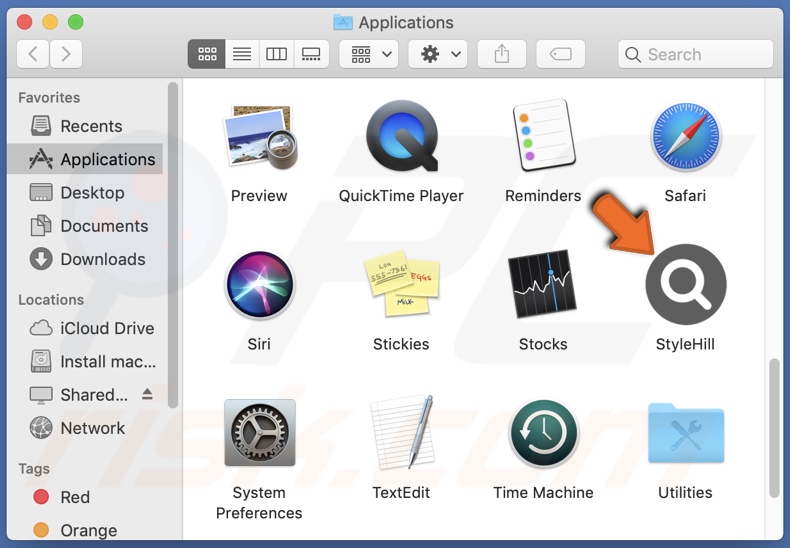This screenshot has height=548, width=790.
Task: Open Documents from the sidebar
Action: click(86, 226)
